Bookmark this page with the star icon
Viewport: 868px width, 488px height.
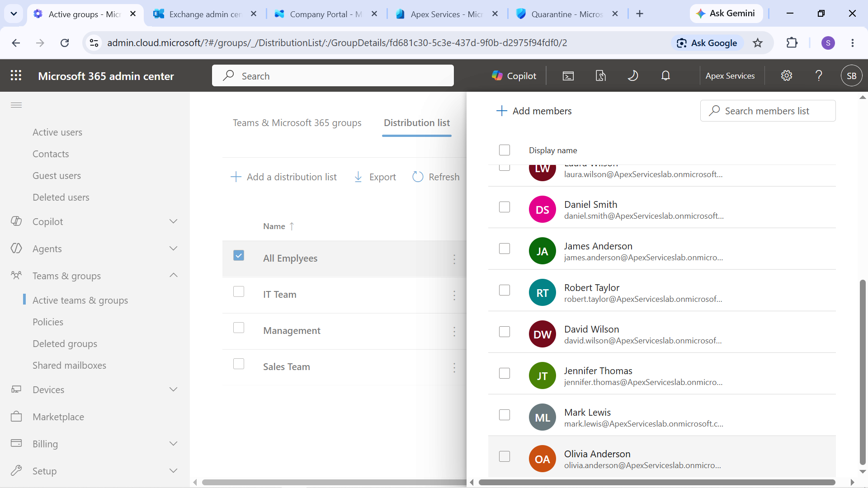click(758, 43)
